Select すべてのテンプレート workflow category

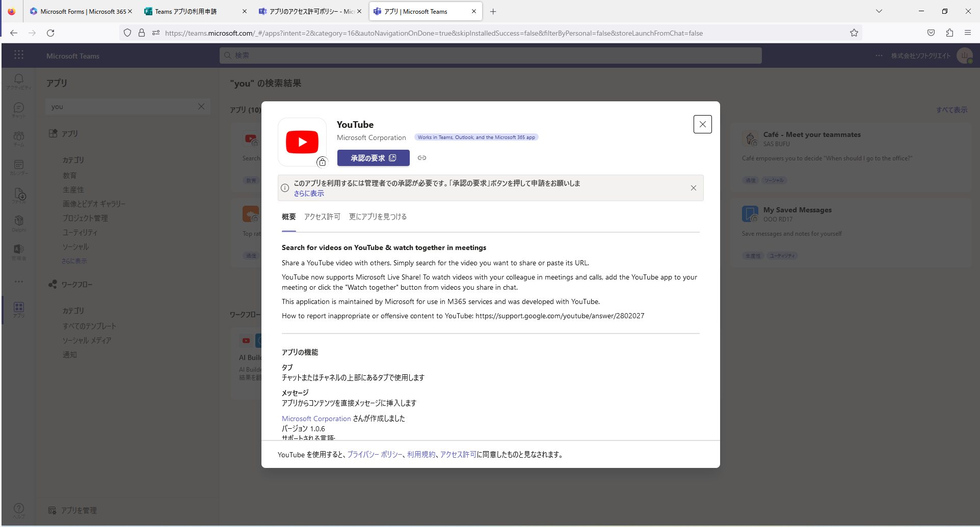pyautogui.click(x=90, y=326)
